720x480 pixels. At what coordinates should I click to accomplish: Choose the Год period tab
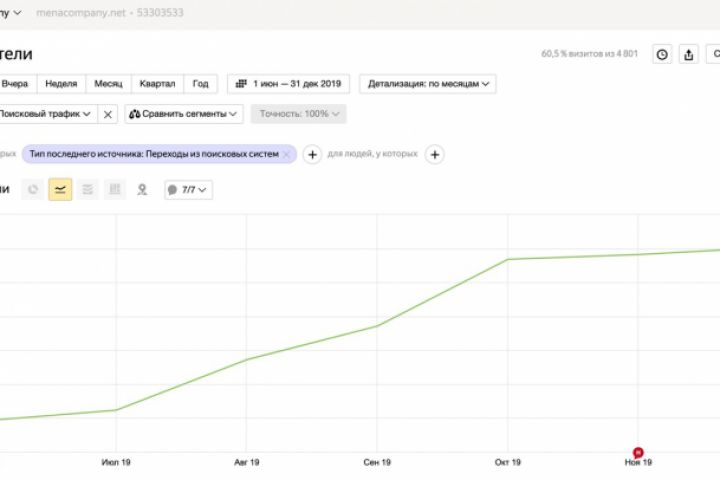[201, 84]
